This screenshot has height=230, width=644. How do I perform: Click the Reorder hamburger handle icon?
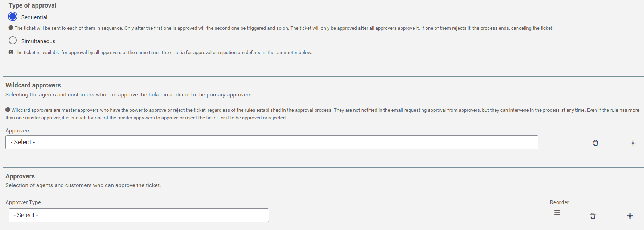(557, 213)
